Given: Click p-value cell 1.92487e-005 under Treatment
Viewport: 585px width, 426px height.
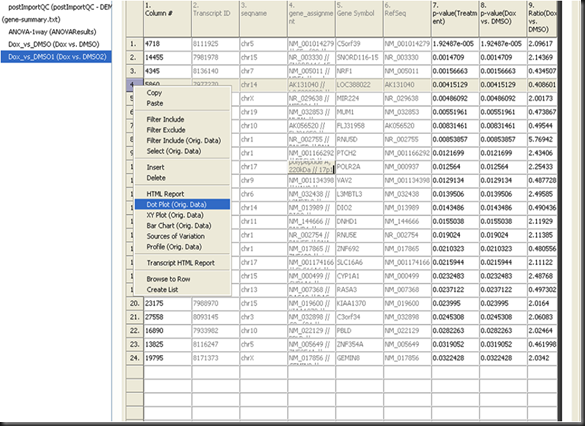Looking at the screenshot, I should (455, 44).
